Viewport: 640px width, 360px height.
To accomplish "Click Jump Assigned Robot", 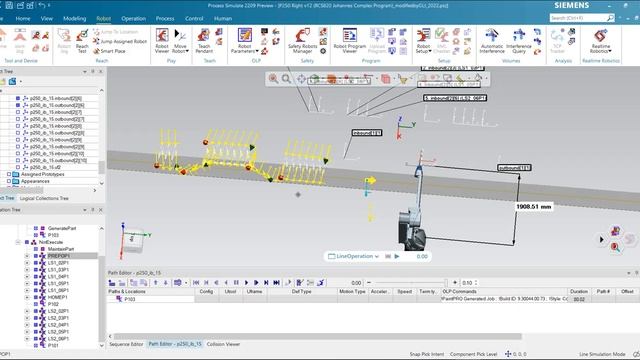I will [120, 41].
